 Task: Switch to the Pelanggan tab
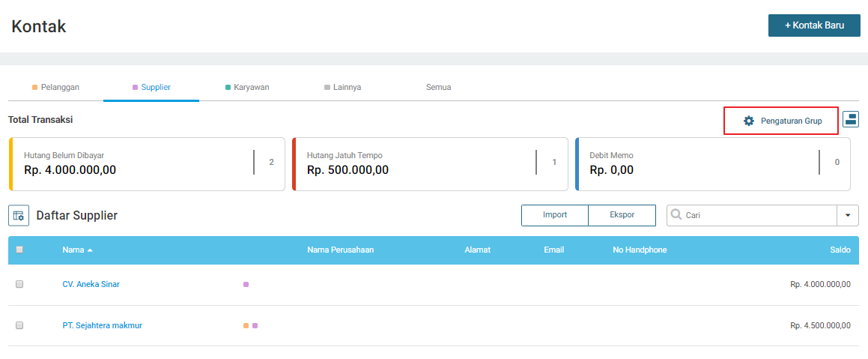point(55,87)
